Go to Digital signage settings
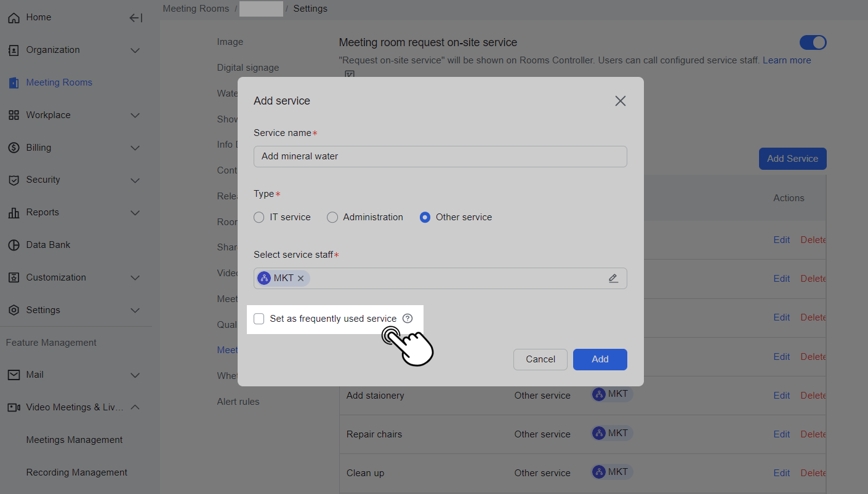The width and height of the screenshot is (868, 494). [x=248, y=68]
